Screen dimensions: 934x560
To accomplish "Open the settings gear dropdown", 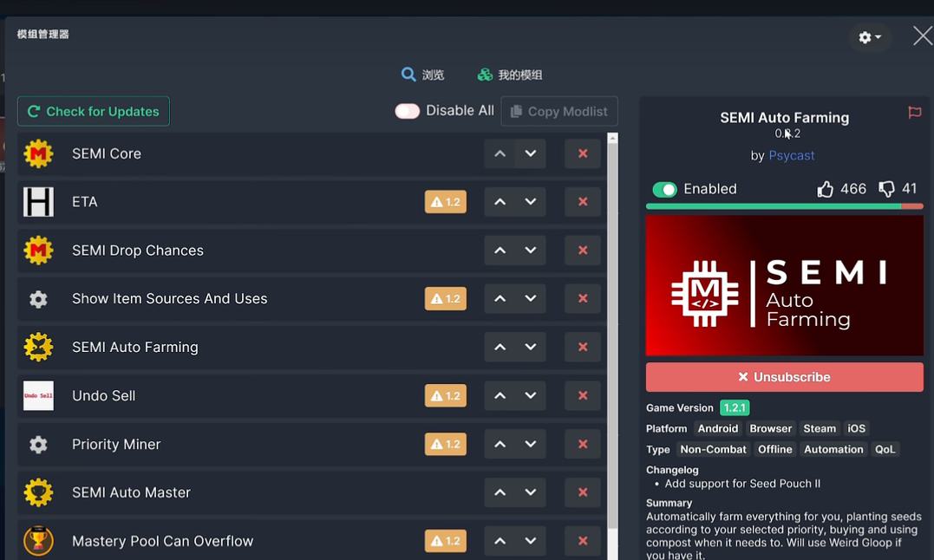I will point(870,37).
